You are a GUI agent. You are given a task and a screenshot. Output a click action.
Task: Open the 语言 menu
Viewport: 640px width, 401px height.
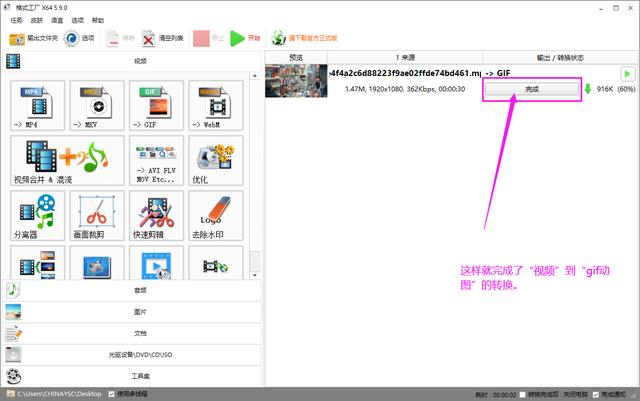(x=57, y=20)
